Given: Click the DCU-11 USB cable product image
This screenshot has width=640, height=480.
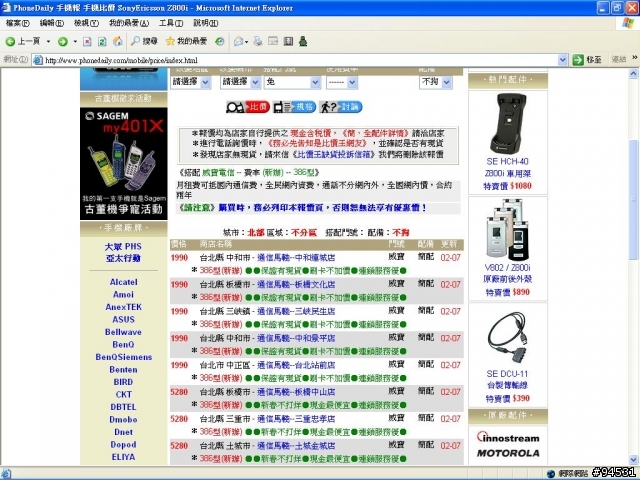Looking at the screenshot, I should coord(507,338).
